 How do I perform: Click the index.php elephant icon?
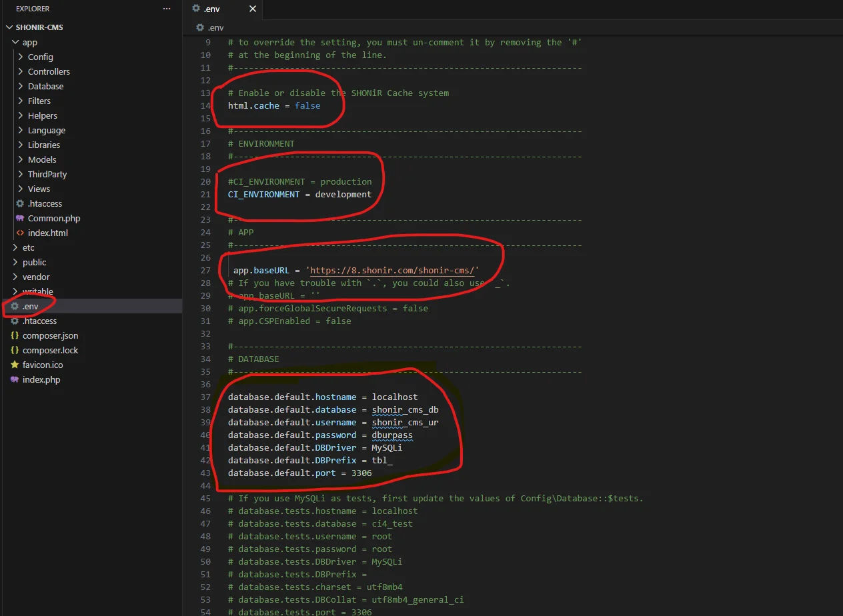pyautogui.click(x=15, y=379)
